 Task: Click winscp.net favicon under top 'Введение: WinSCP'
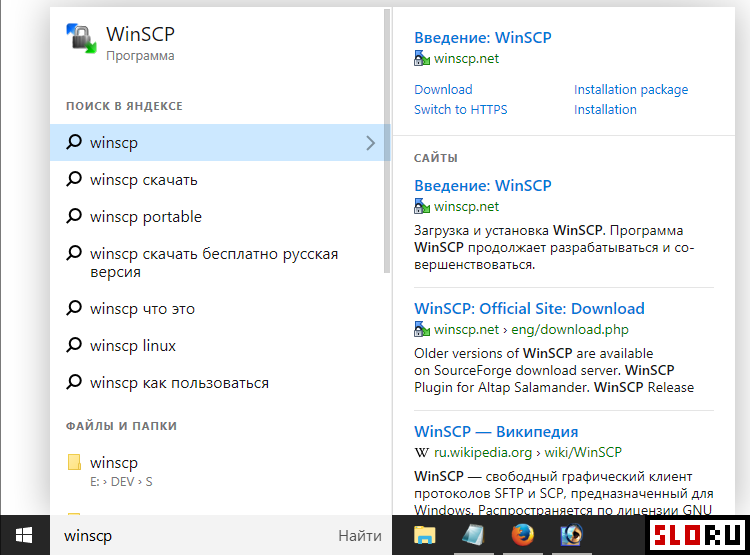(421, 58)
